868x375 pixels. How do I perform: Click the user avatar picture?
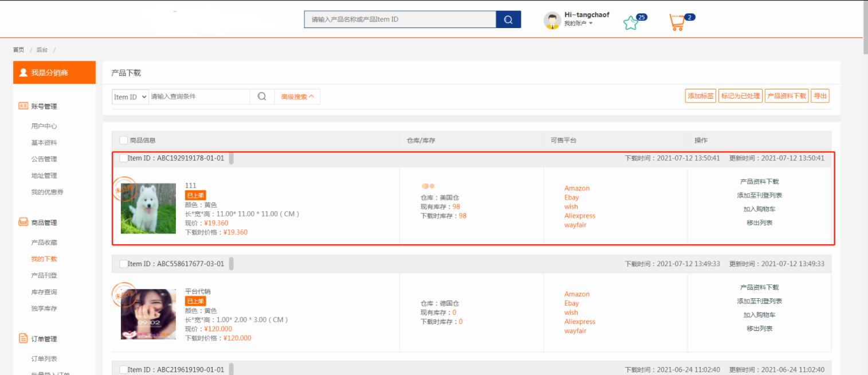[x=552, y=20]
